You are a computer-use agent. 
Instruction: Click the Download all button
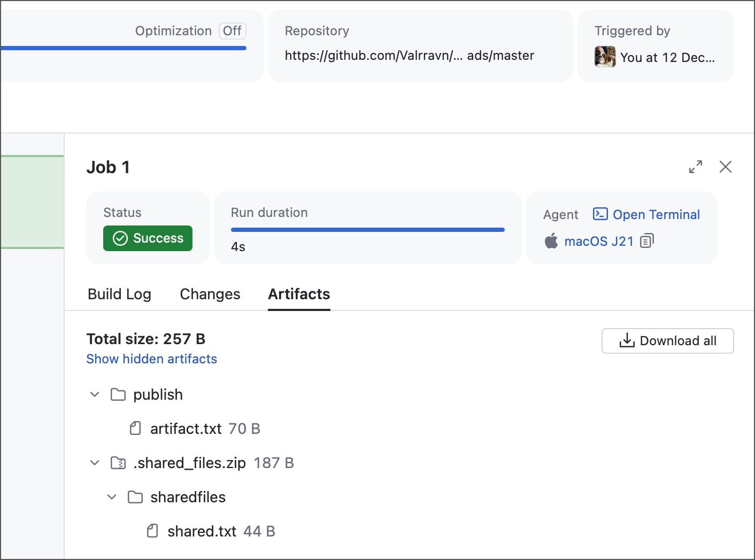667,340
